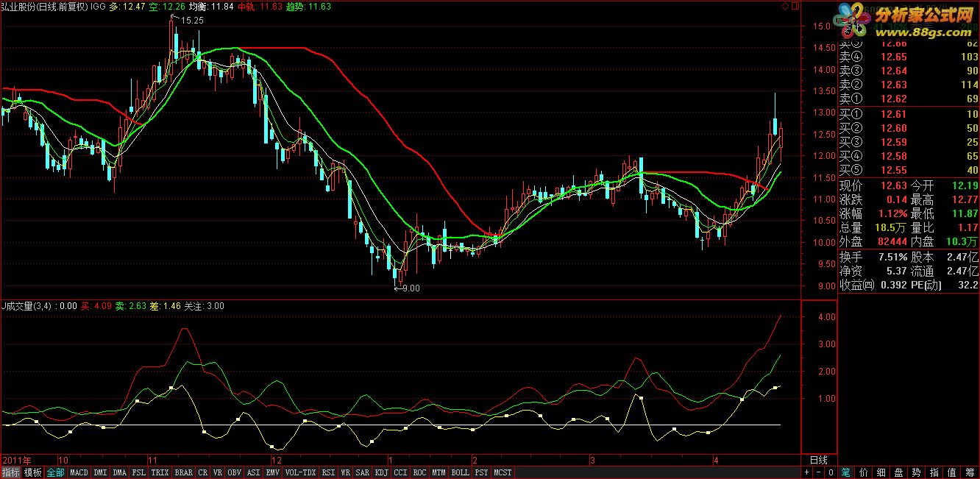Click the minus zoom button
Screen dimensions: 980x479
(x=819, y=472)
